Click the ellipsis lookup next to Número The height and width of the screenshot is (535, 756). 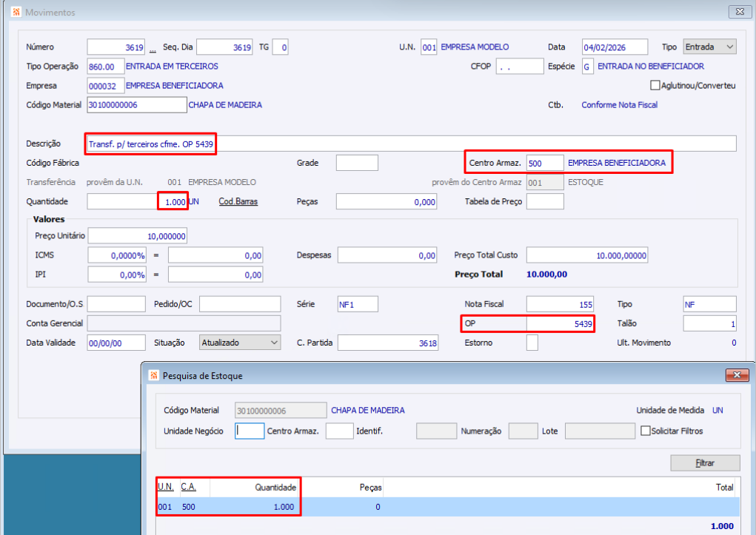[x=153, y=49]
